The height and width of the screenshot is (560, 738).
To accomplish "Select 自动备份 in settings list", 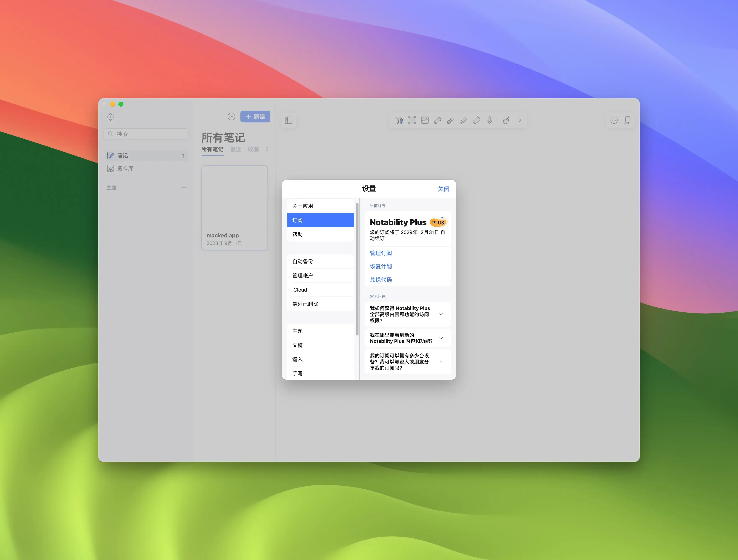I will [320, 261].
